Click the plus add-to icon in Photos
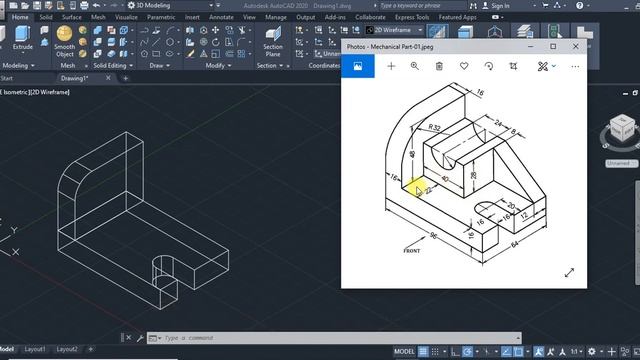This screenshot has height=360, width=640. click(x=391, y=66)
